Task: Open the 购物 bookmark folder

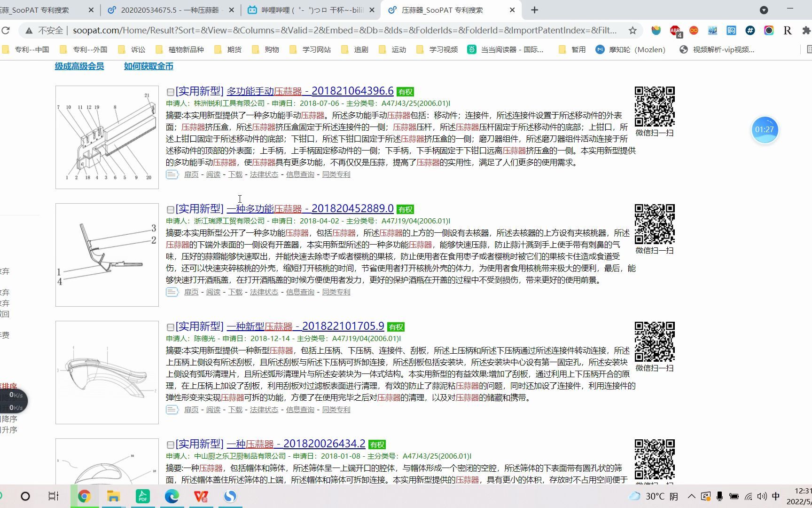Action: click(x=265, y=49)
